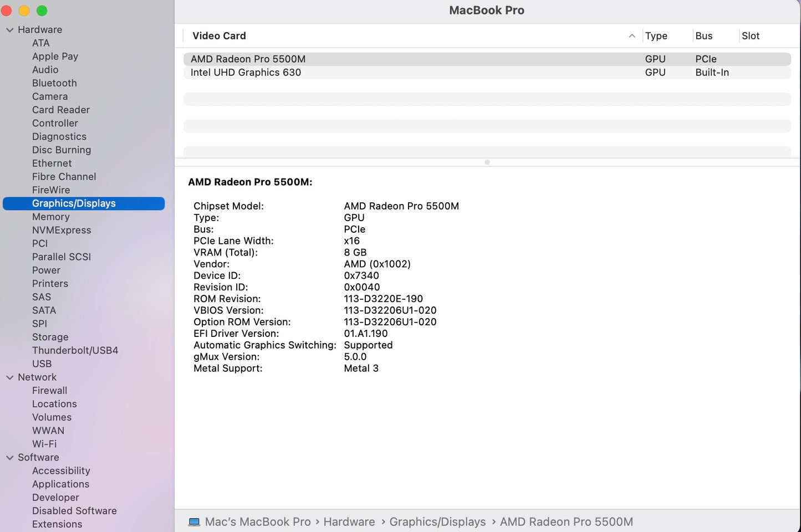
Task: Open Hardware via the breadcrumb link
Action: (x=349, y=521)
